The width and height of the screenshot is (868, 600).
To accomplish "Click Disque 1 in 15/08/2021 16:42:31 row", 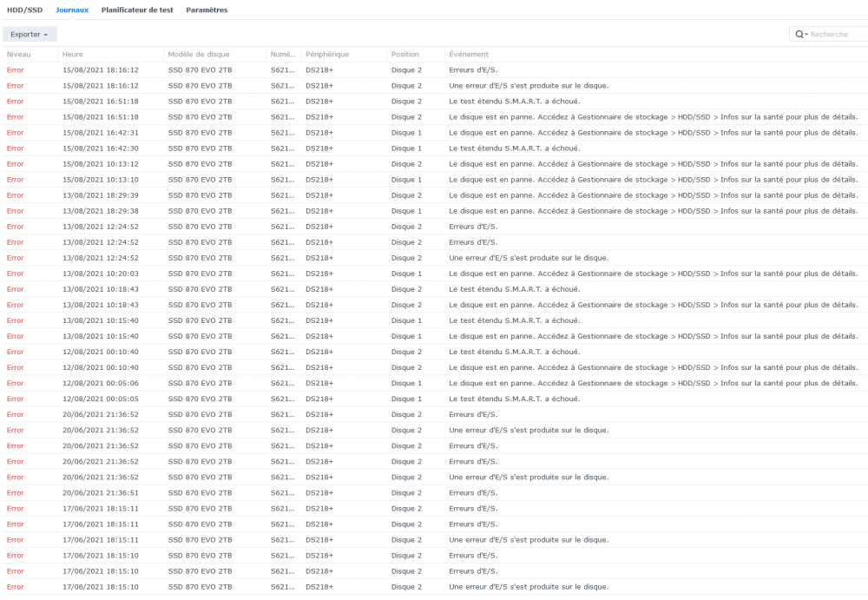I will (x=406, y=133).
